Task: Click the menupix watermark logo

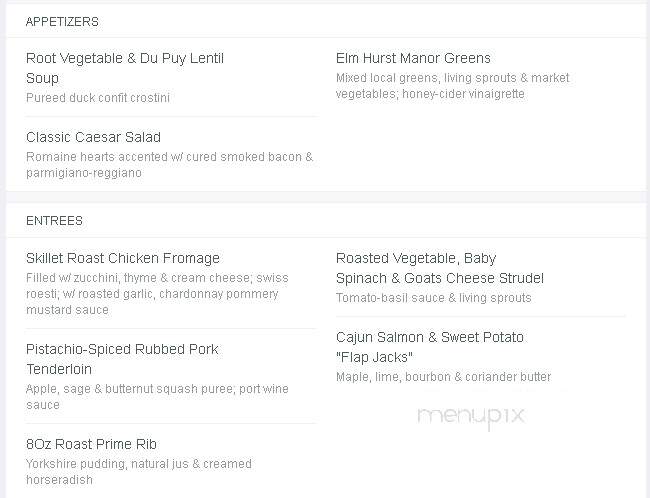Action: [x=471, y=416]
